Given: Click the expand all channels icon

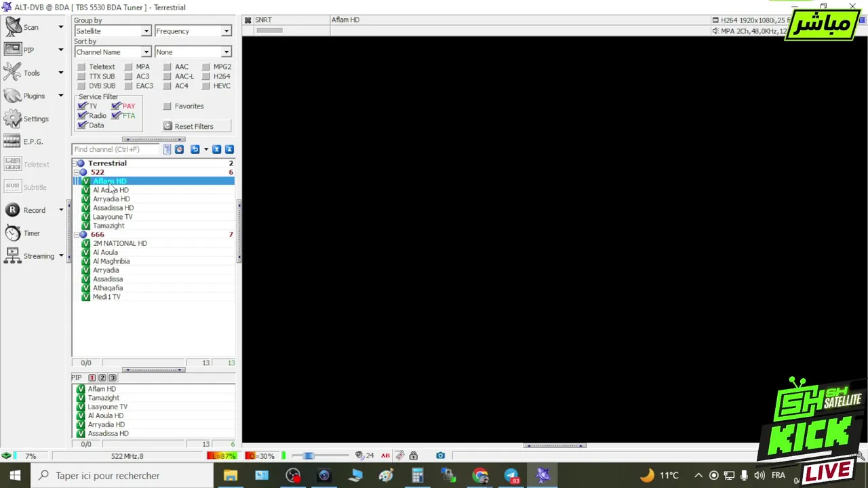Looking at the screenshot, I should [217, 149].
